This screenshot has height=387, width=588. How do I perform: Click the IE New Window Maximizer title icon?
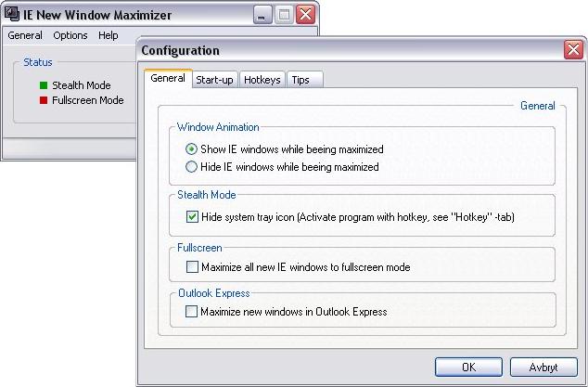pos(12,14)
